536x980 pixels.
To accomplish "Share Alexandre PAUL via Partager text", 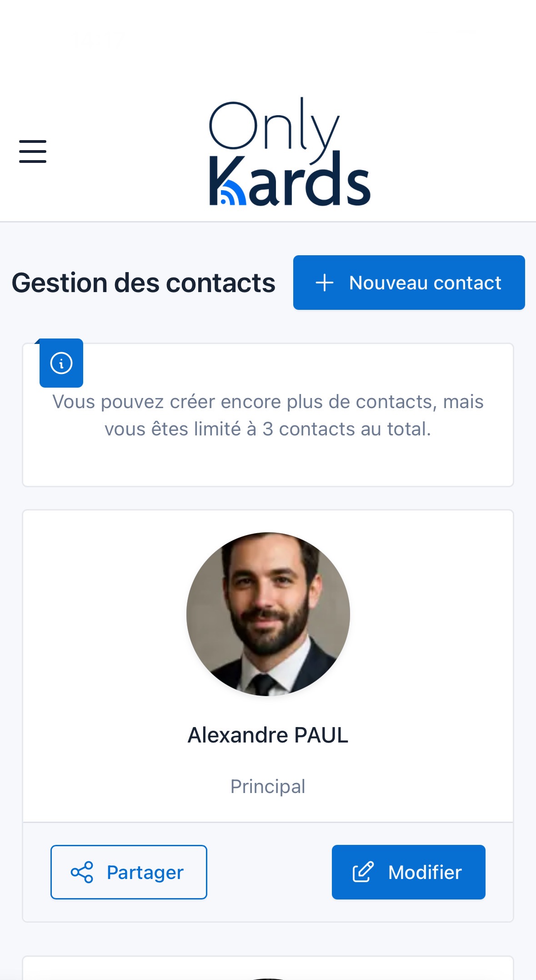I will pos(145,872).
